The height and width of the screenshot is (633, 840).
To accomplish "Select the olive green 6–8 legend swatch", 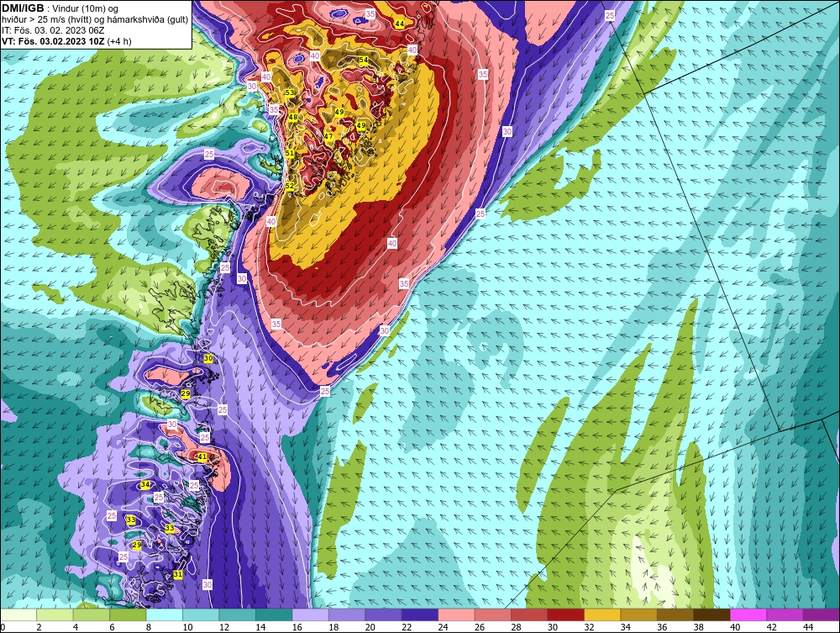I will click(128, 615).
